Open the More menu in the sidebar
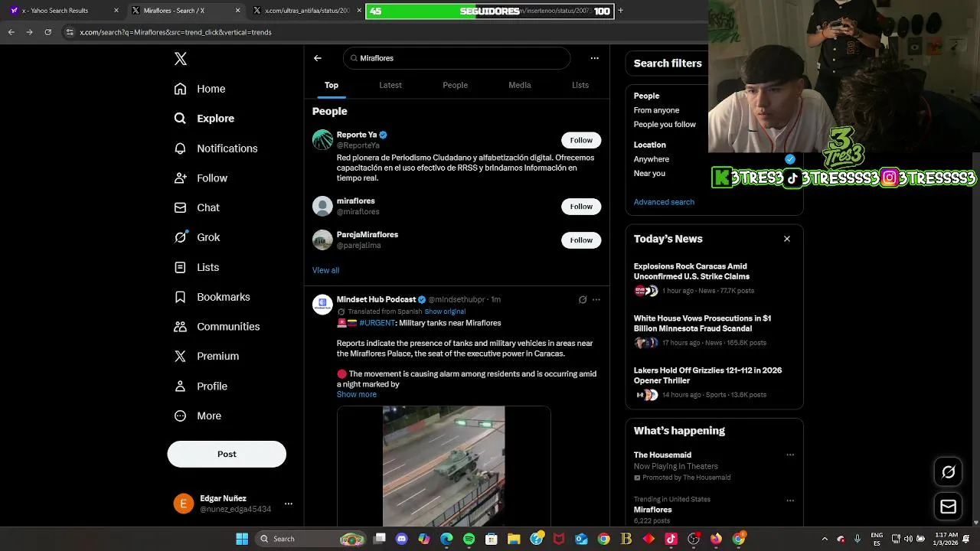980x551 pixels. 198,416
